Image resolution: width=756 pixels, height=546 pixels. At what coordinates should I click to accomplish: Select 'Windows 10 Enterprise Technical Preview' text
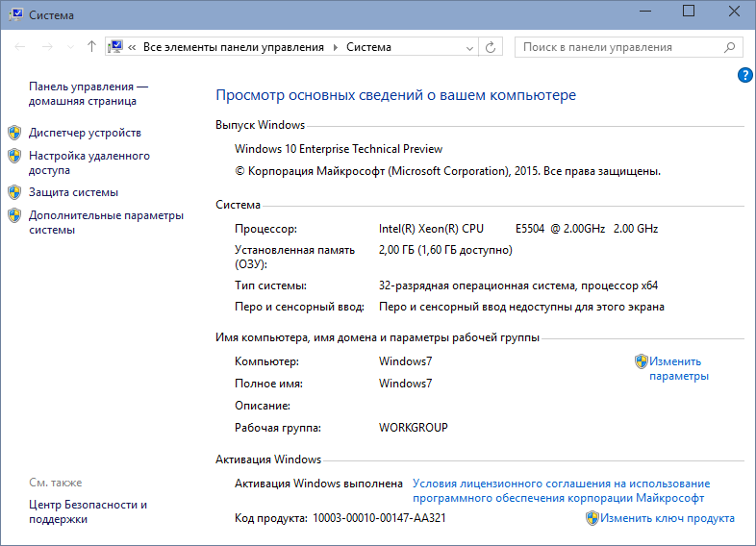pos(339,149)
